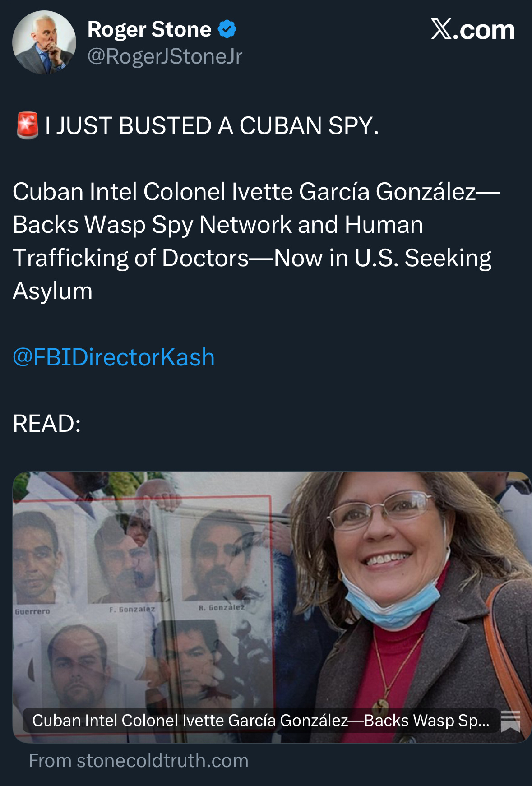Click the "READ:" text
This screenshot has height=786, width=532.
click(47, 424)
